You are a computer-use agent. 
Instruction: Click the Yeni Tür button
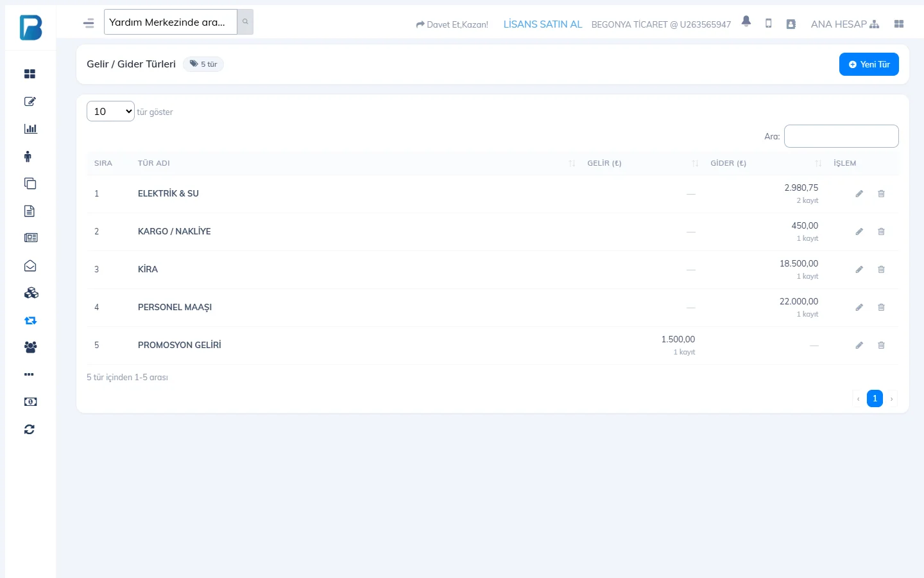tap(869, 64)
